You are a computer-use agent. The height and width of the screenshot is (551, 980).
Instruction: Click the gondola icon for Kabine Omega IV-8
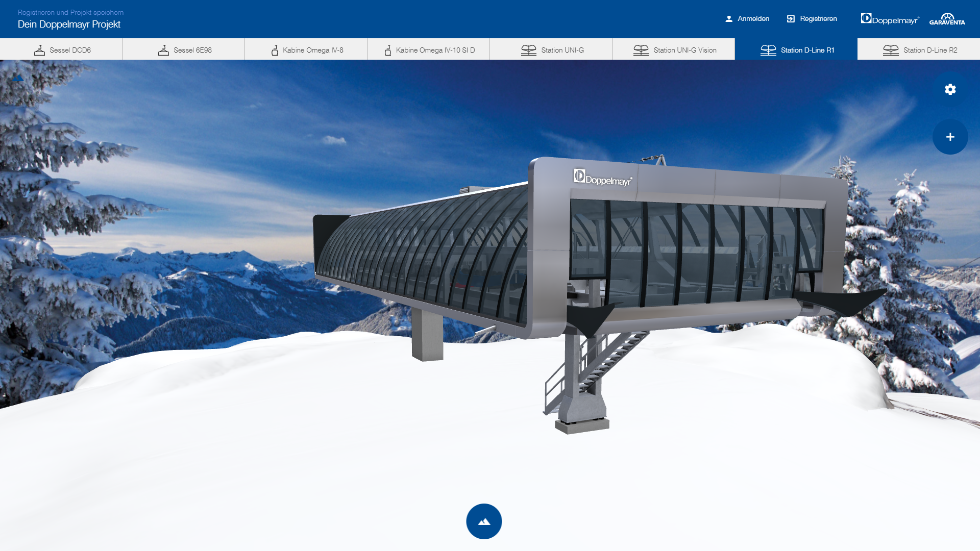pos(275,50)
